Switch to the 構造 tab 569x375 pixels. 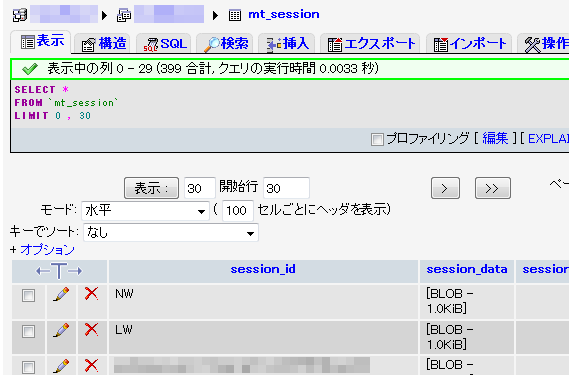(x=104, y=44)
